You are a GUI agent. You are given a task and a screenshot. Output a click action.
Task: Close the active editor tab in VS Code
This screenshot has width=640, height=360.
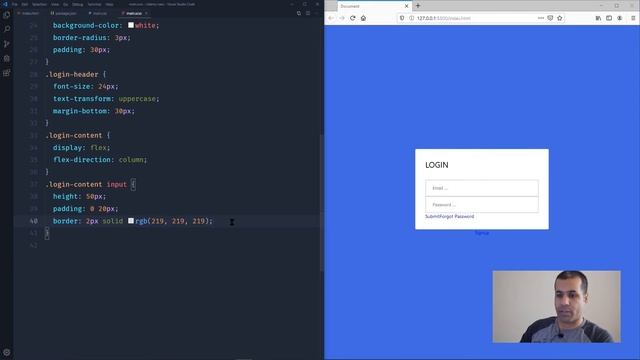click(147, 13)
